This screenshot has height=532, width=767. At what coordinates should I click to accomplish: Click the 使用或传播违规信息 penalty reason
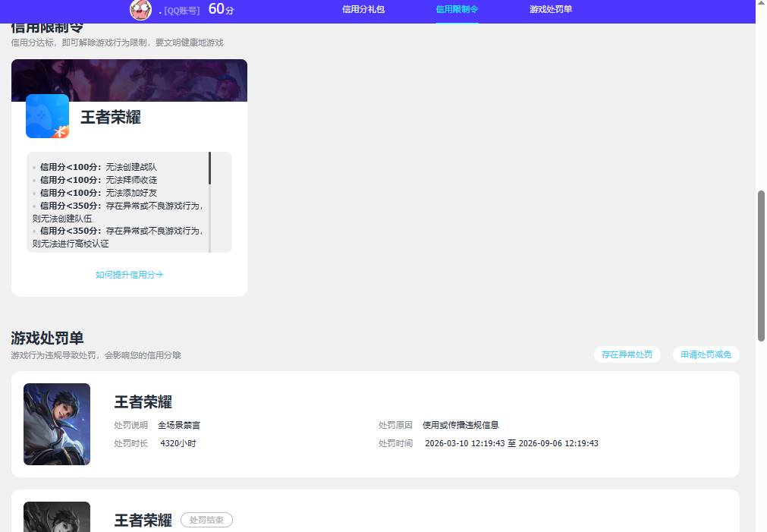tap(461, 425)
